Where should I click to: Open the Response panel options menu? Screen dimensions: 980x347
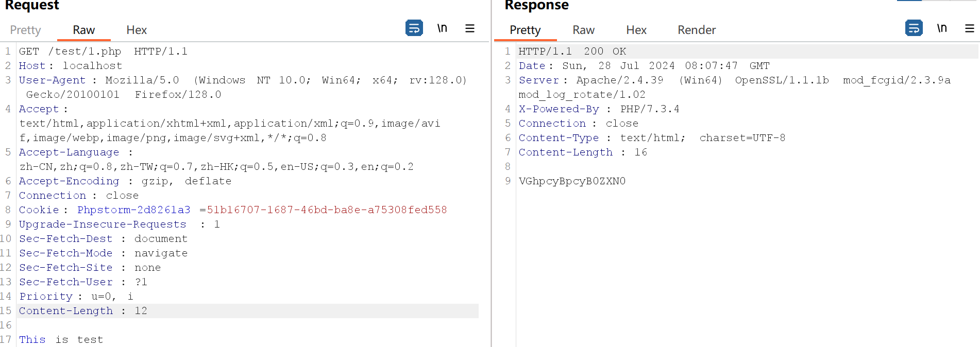point(969,28)
